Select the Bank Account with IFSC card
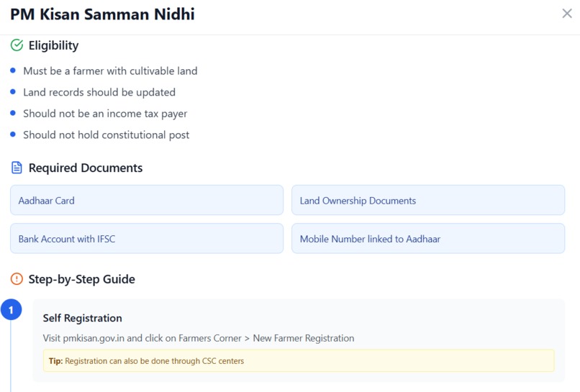Viewport: 580px width, 392px height. click(147, 239)
